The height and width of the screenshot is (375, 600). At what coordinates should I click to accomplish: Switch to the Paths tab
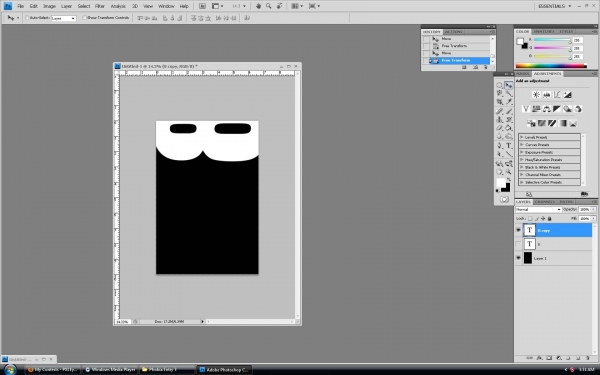tap(566, 202)
